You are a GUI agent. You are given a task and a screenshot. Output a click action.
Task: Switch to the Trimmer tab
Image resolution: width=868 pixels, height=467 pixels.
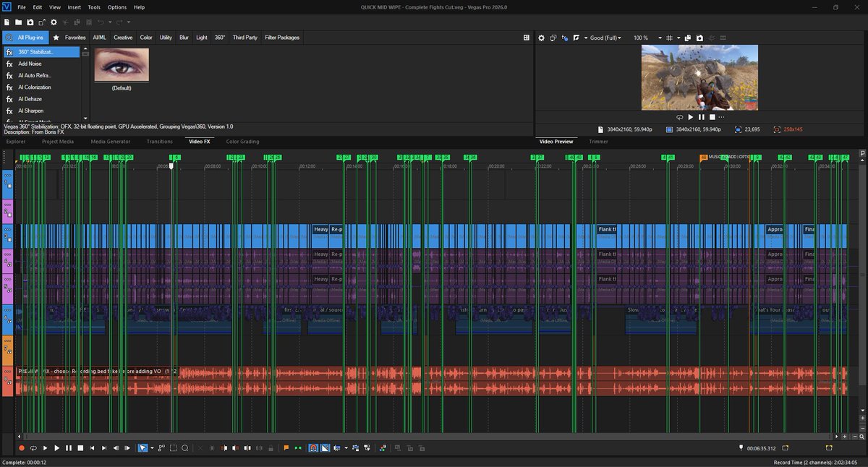[598, 142]
